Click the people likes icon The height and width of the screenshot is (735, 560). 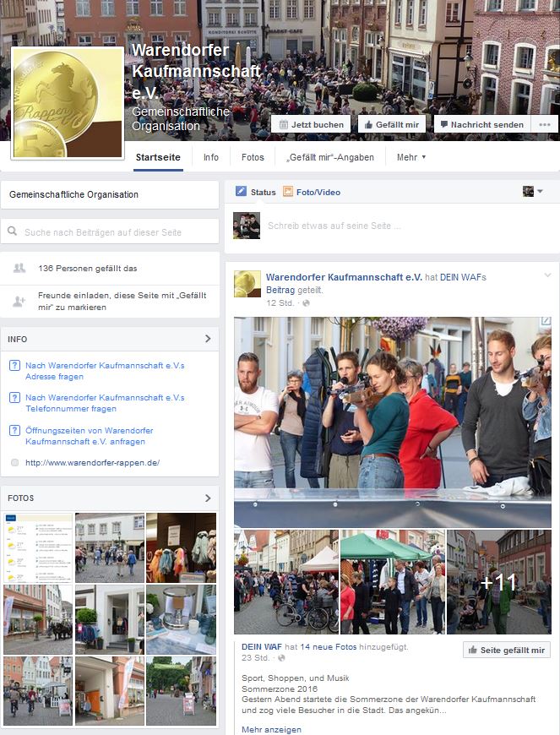(x=19, y=268)
